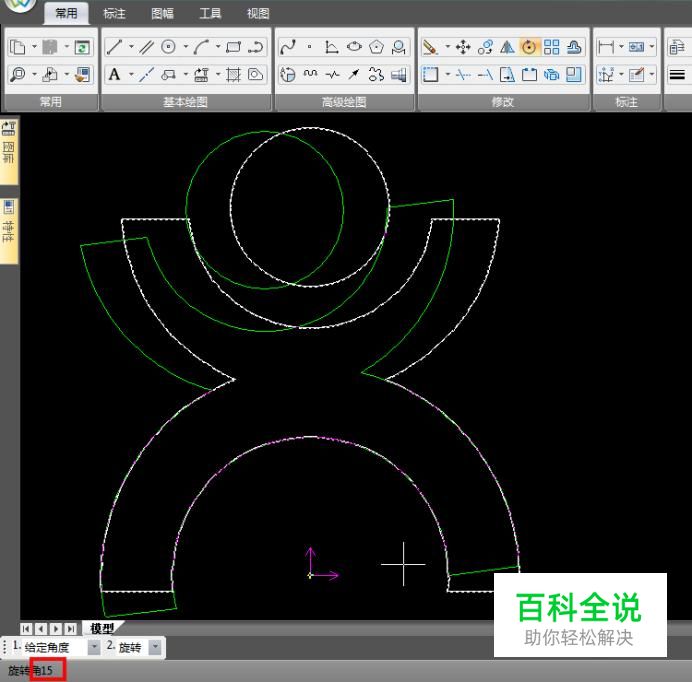
Task: Open the Zoom window magnifier tool
Action: (18, 74)
